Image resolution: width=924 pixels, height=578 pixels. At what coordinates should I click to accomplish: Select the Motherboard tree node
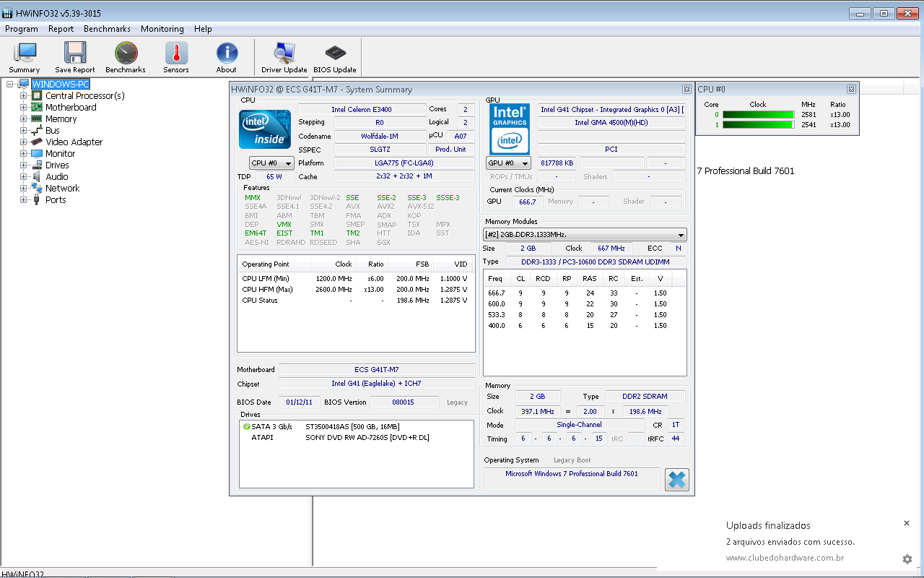71,107
